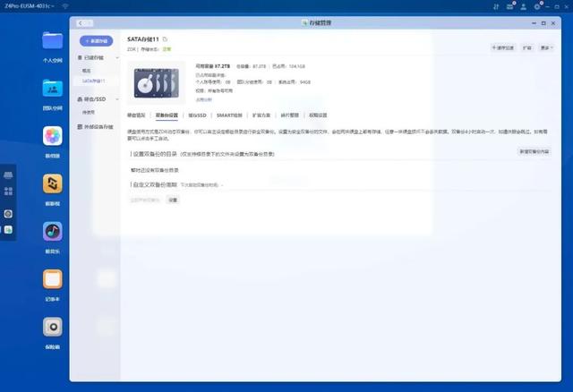This screenshot has width=573, height=392.
Task: Click the back arrow in storage window
Action: click(x=81, y=23)
